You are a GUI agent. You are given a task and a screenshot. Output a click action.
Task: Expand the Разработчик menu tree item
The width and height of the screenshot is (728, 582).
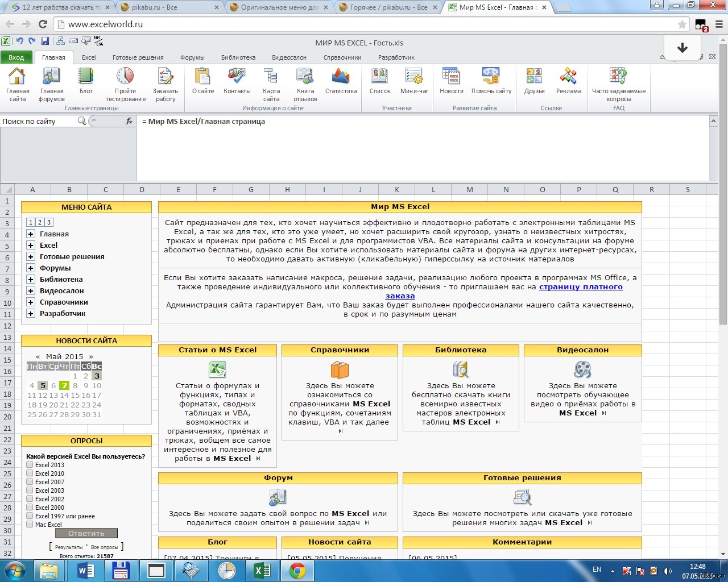click(31, 313)
